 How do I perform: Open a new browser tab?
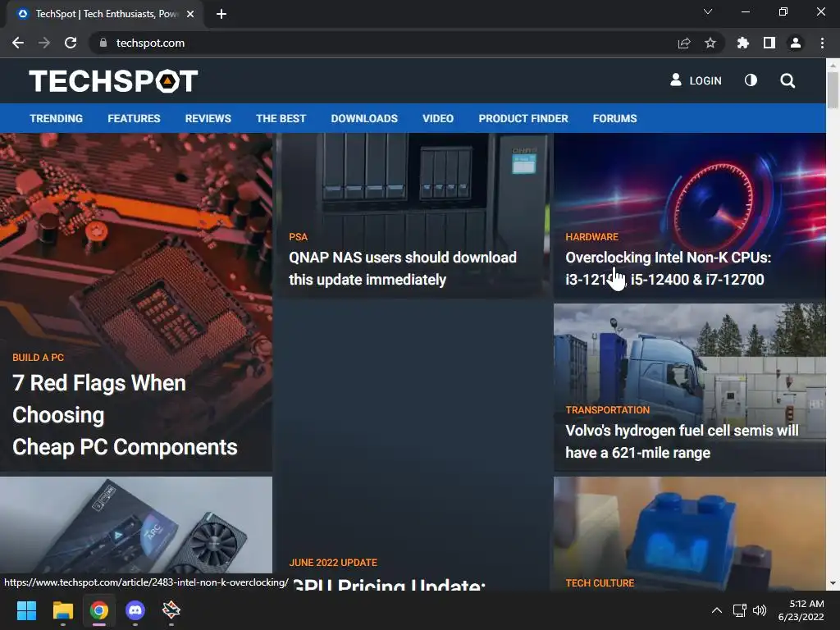coord(221,14)
